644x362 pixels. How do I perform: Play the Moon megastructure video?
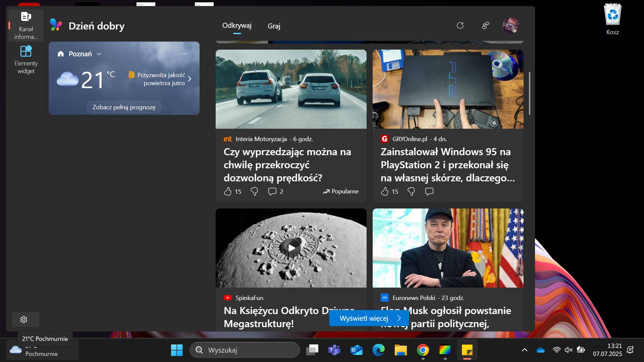[291, 248]
